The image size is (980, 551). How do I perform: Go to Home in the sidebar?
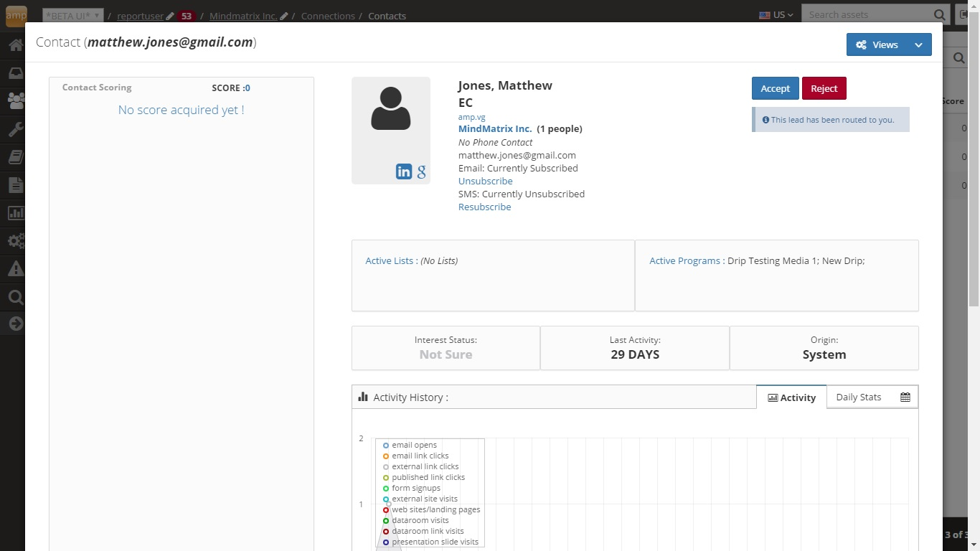click(x=15, y=46)
